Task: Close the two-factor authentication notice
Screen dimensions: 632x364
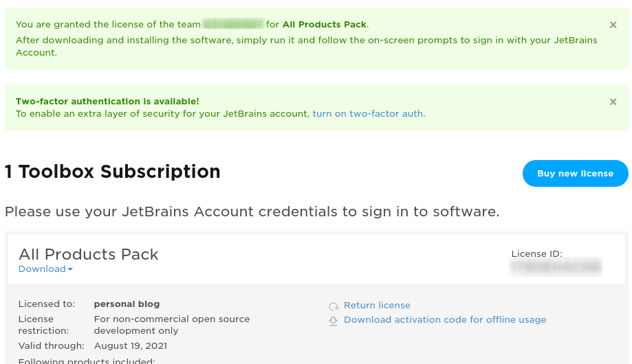Action: [613, 102]
